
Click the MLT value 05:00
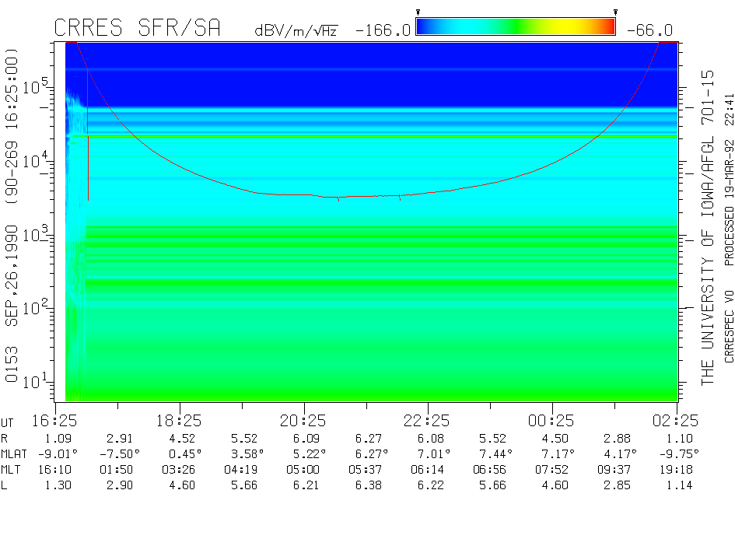tap(303, 470)
